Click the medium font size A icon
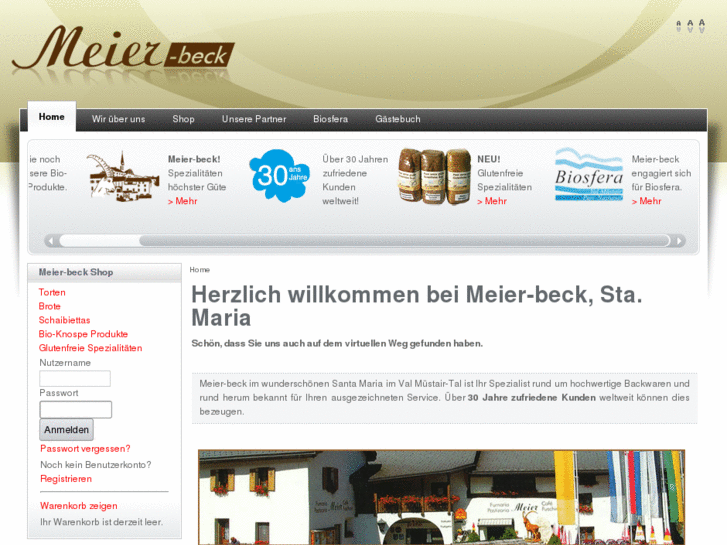Viewport: 727px width, 545px height. [x=690, y=26]
